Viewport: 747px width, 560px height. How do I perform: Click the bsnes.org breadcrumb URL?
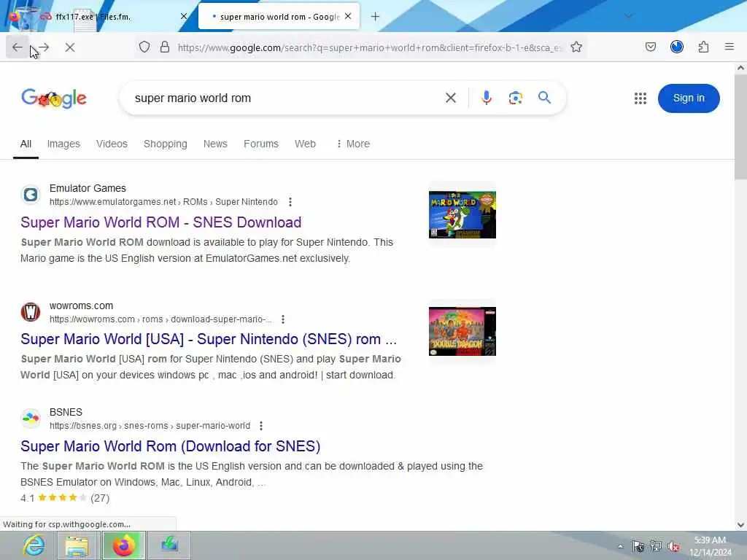pos(150,426)
